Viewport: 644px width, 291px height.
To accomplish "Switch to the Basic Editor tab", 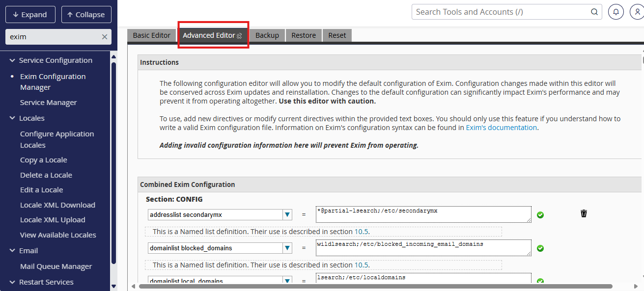I will (151, 35).
